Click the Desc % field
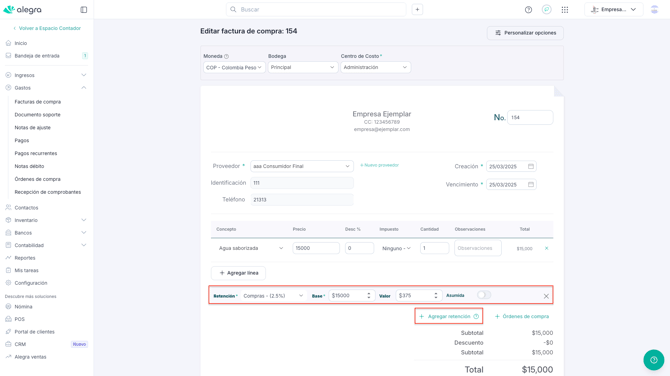 359,248
